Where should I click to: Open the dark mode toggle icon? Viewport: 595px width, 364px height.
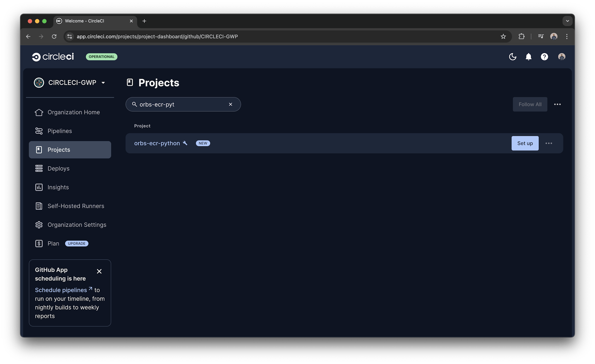click(513, 57)
